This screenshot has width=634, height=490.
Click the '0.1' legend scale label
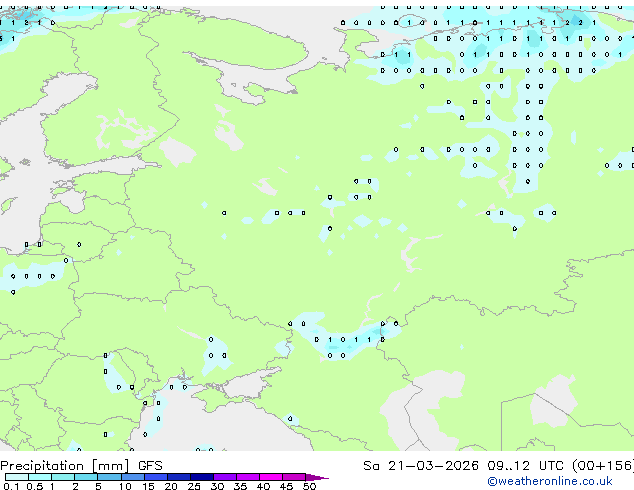pyautogui.click(x=12, y=486)
